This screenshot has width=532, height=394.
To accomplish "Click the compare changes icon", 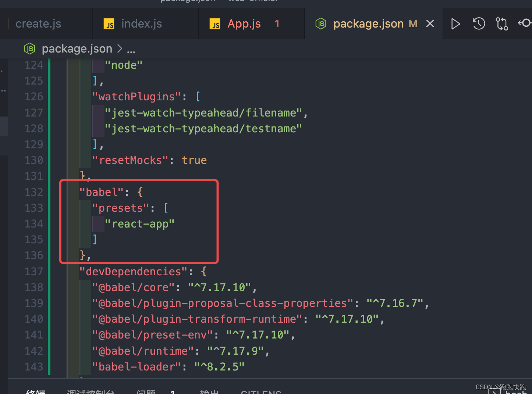I will click(x=501, y=24).
